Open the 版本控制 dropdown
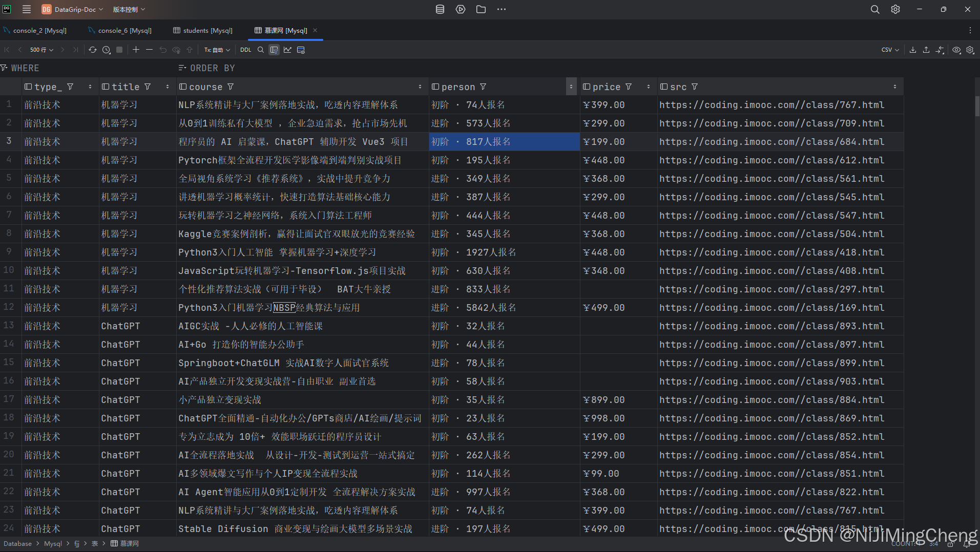 (x=129, y=9)
